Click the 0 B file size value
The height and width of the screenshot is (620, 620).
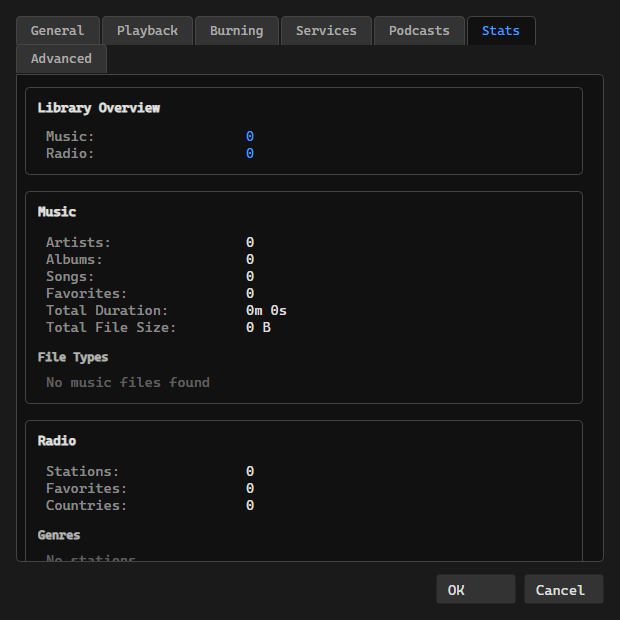pos(258,327)
